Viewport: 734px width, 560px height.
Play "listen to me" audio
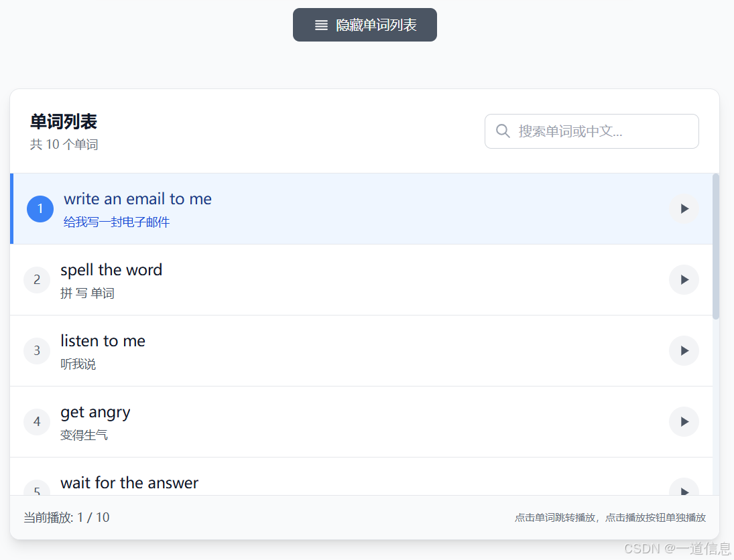[x=684, y=351]
